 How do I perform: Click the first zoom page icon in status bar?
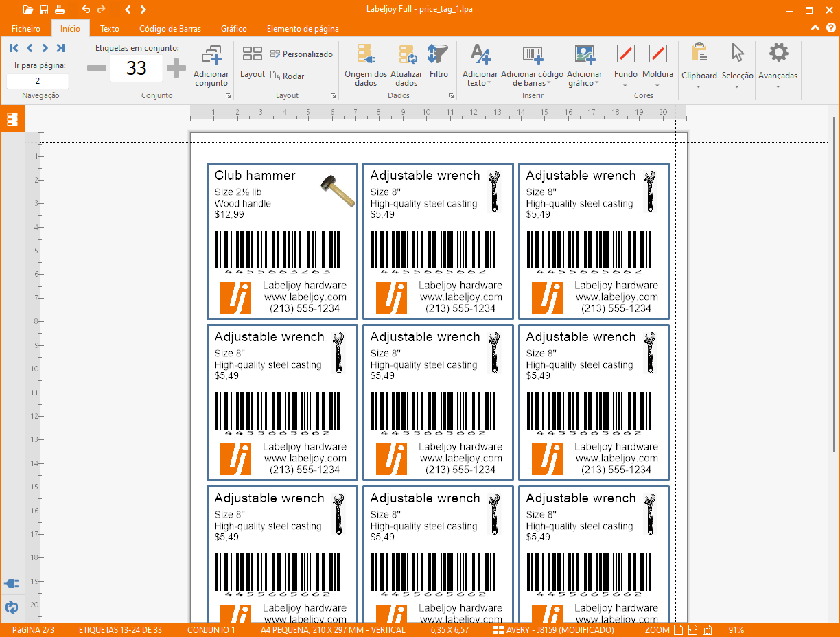pos(678,630)
